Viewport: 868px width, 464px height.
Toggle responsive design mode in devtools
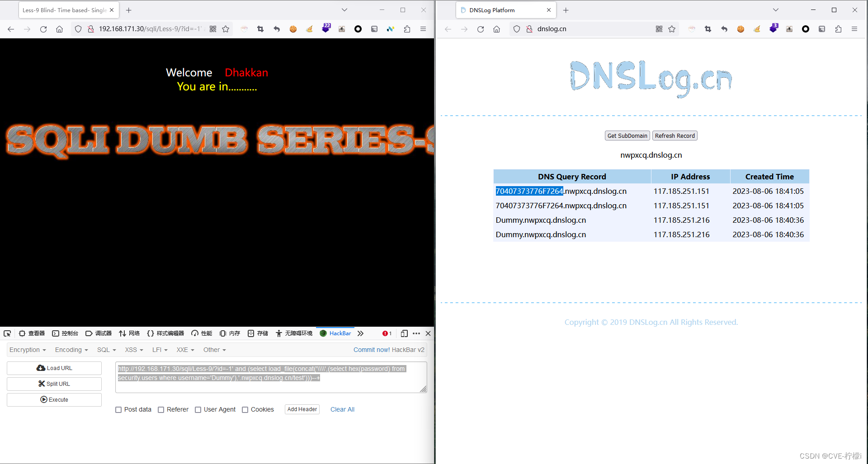coord(404,333)
